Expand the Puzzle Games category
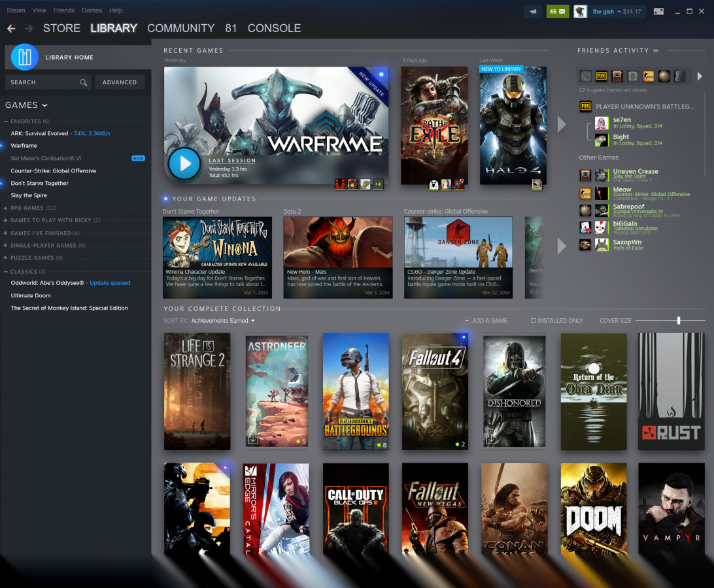The width and height of the screenshot is (714, 588). point(5,258)
